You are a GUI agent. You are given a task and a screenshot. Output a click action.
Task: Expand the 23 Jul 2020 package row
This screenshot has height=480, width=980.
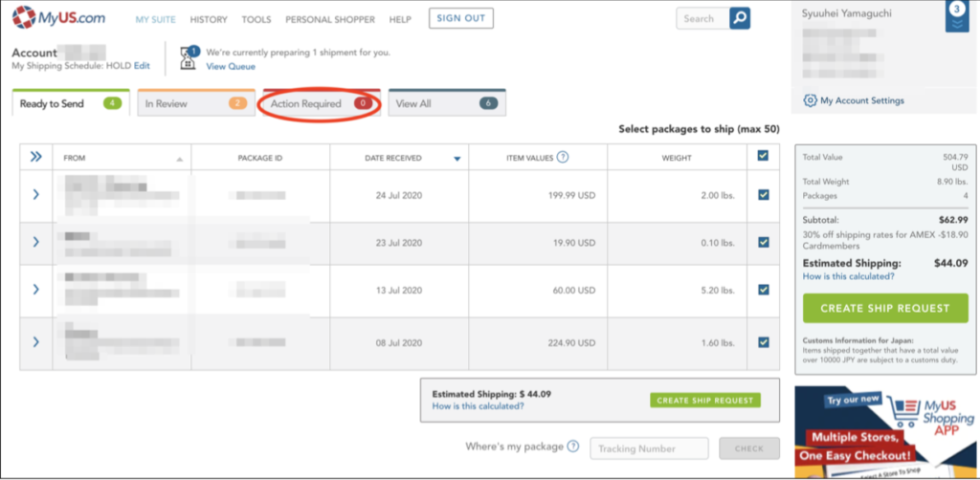(x=35, y=242)
